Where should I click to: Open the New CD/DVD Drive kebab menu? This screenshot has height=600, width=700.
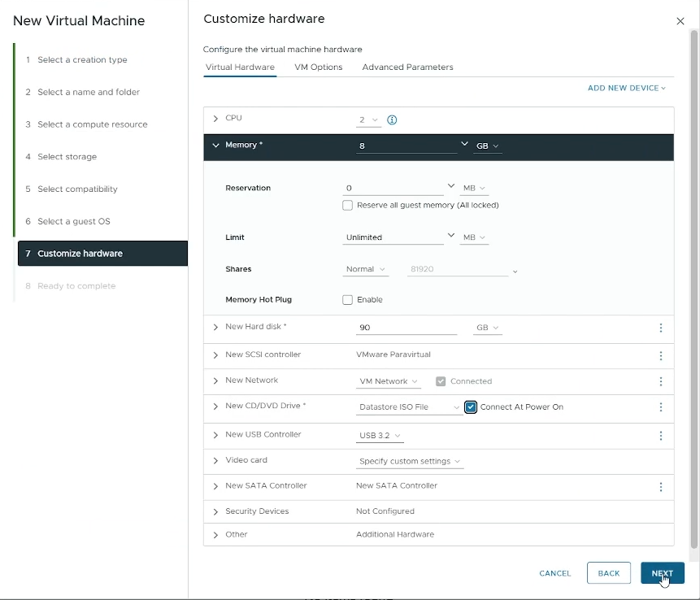coord(661,408)
